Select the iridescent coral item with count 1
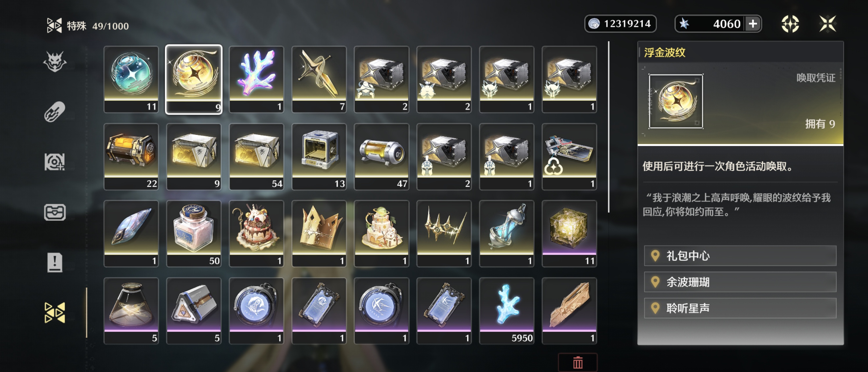 tap(256, 80)
